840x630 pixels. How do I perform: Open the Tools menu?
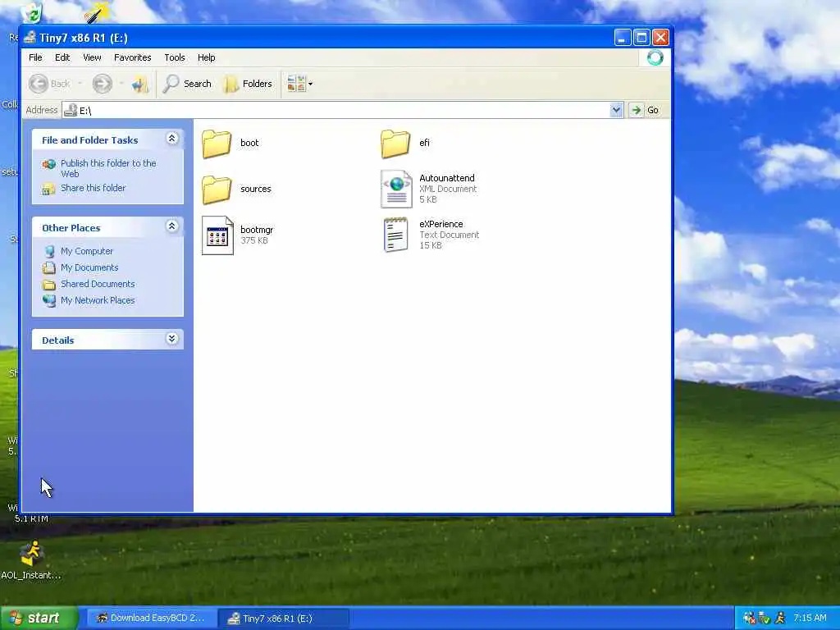[x=175, y=57]
